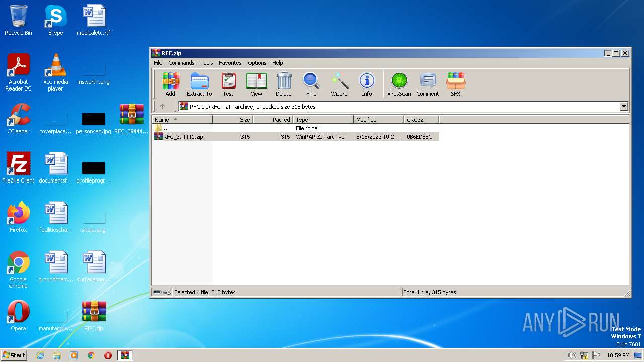Screen dimensions: 644x362
Task: Click 'Total 1 file, 315 bytes' status text
Action: point(430,292)
